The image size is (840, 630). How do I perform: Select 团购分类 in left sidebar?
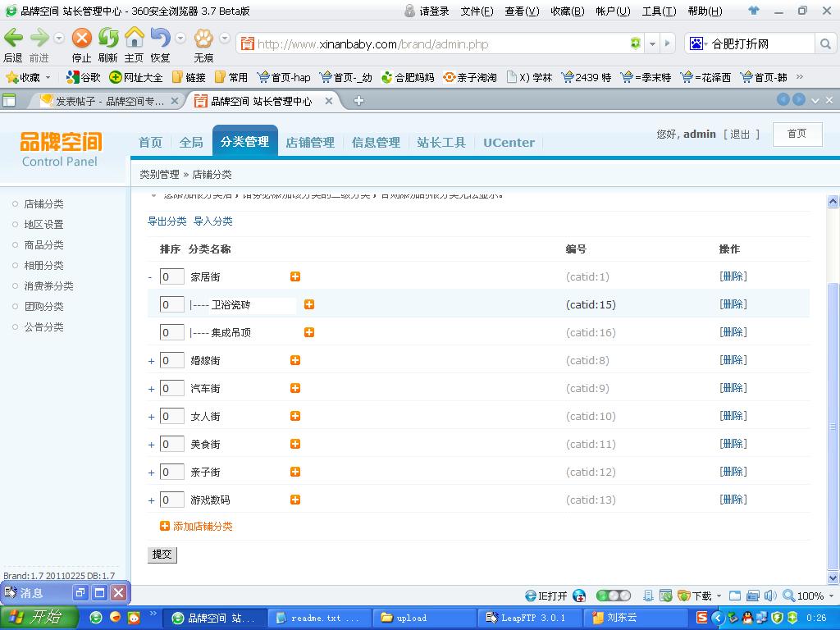[x=43, y=307]
